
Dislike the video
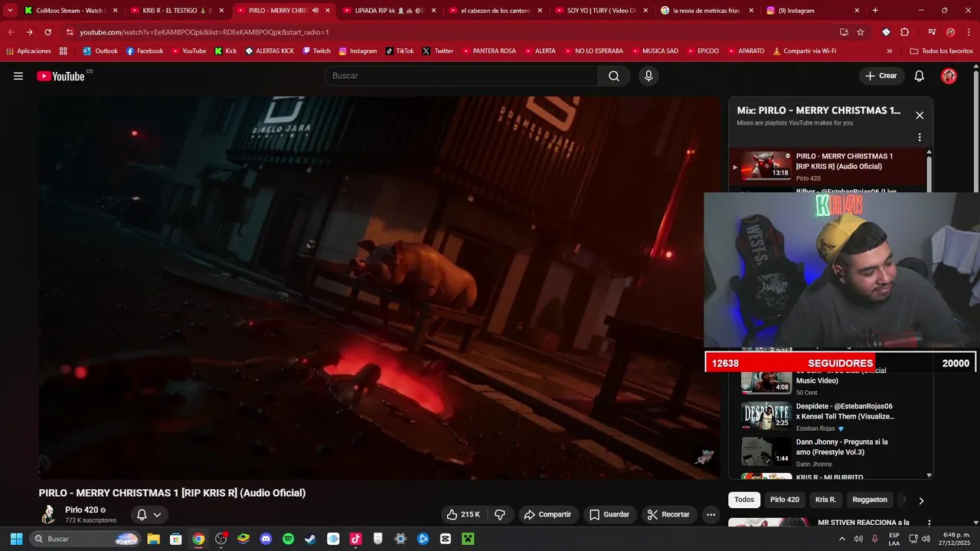click(500, 514)
